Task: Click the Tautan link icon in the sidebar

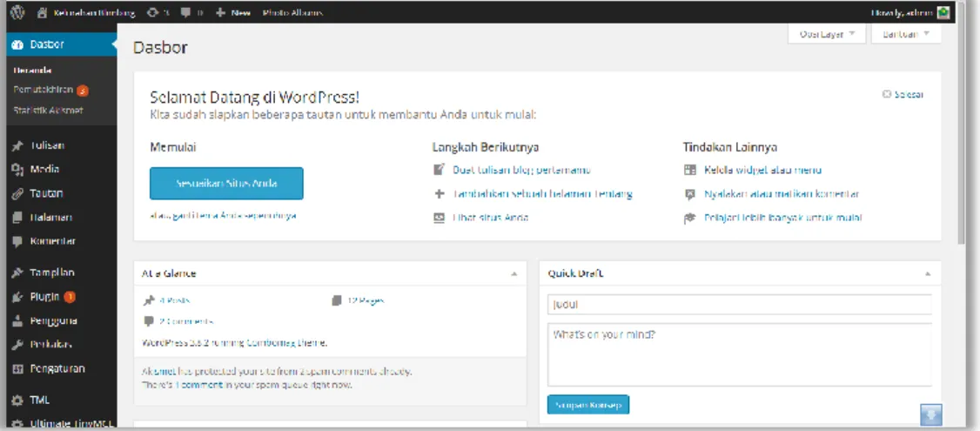Action: point(18,193)
